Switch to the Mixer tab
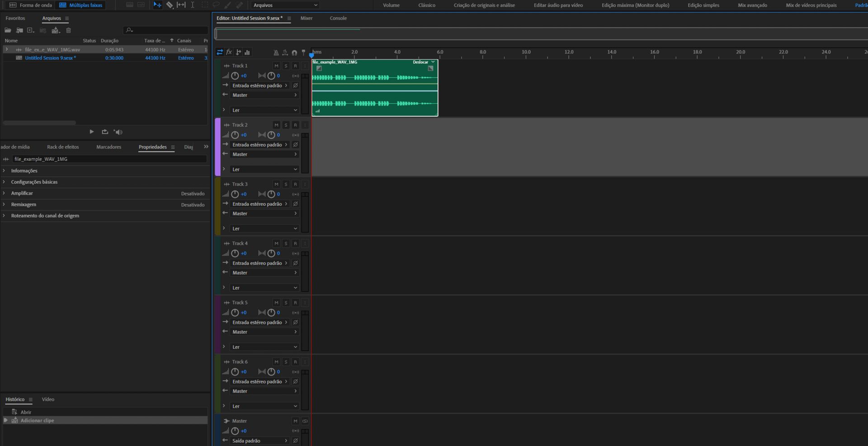The image size is (868, 446). coord(307,18)
